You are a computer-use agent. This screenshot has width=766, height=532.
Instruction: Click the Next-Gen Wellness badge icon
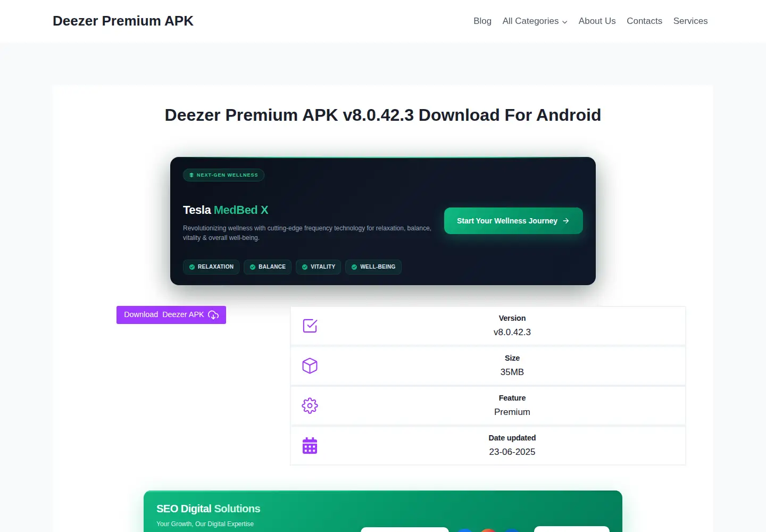[x=191, y=175]
